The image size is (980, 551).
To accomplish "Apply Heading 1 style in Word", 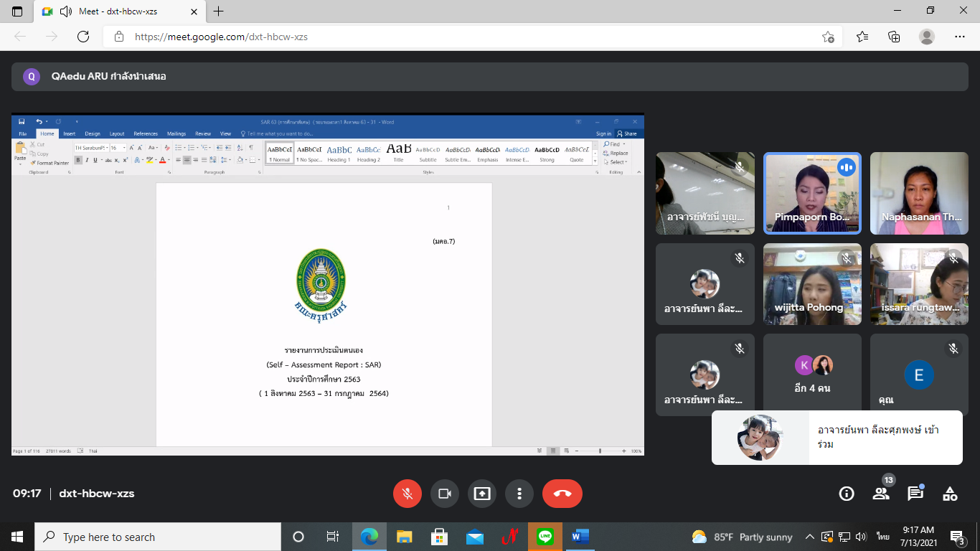I will (339, 154).
